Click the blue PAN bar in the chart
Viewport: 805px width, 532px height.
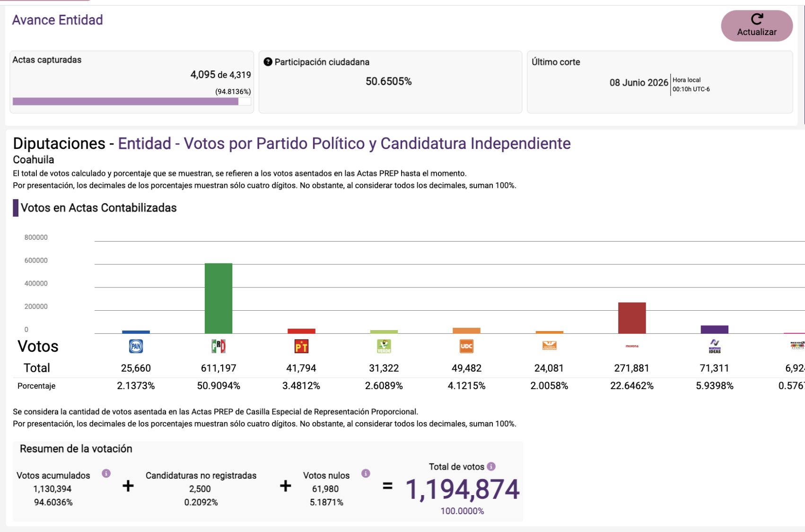pos(136,332)
